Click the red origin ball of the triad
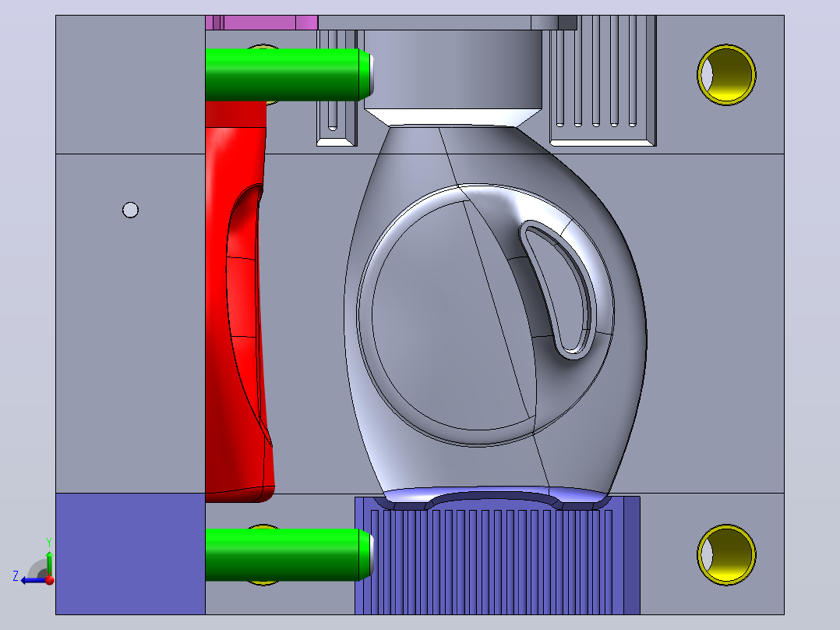840x630 pixels. point(50,580)
